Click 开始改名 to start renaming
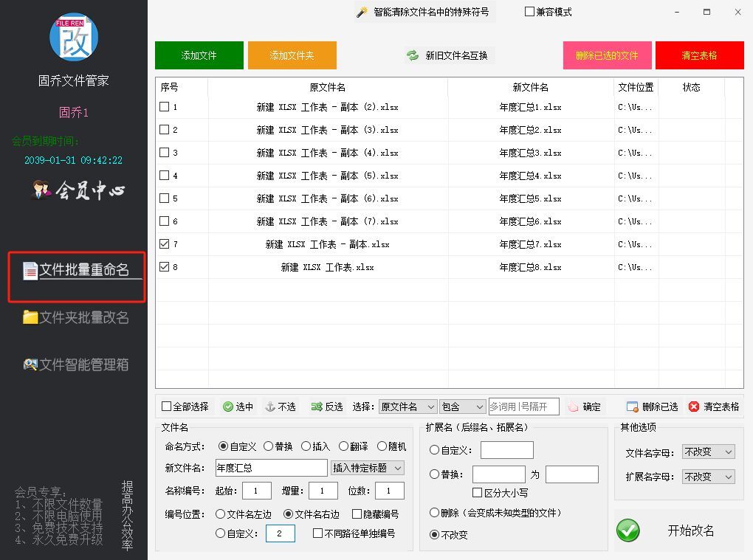This screenshot has width=753, height=560. (x=679, y=530)
